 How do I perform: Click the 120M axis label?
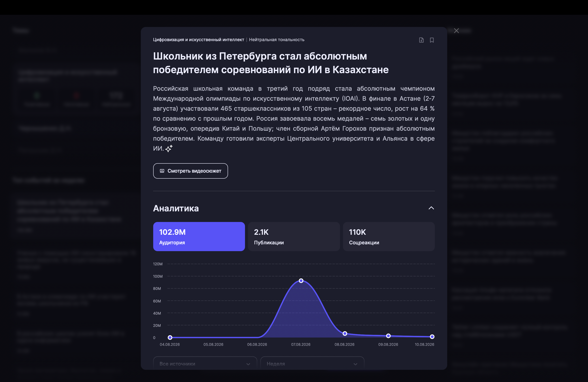coord(158,264)
